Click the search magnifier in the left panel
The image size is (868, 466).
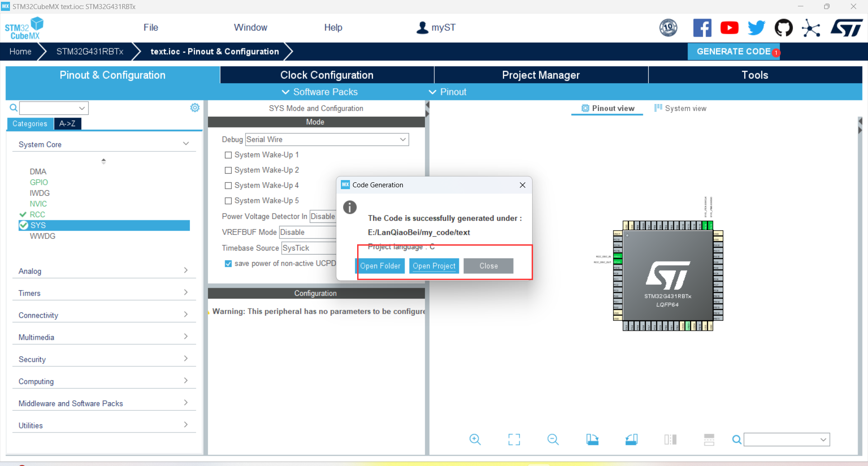tap(14, 108)
